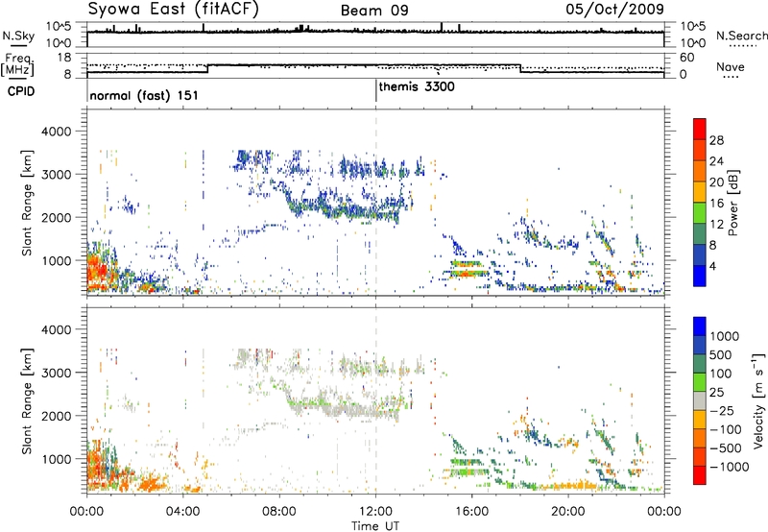Screen dimensions: 768x532
Task: Click the 'Power [dB]' colorbar title
Action: (732, 203)
